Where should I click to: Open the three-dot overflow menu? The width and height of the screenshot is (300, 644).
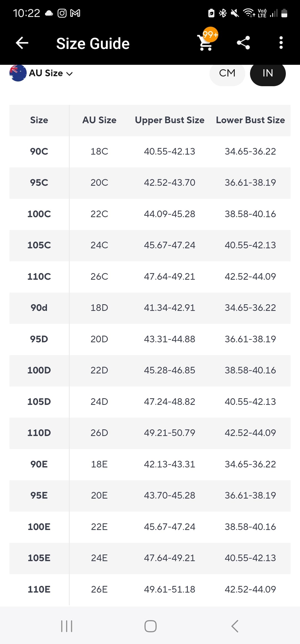[x=281, y=43]
